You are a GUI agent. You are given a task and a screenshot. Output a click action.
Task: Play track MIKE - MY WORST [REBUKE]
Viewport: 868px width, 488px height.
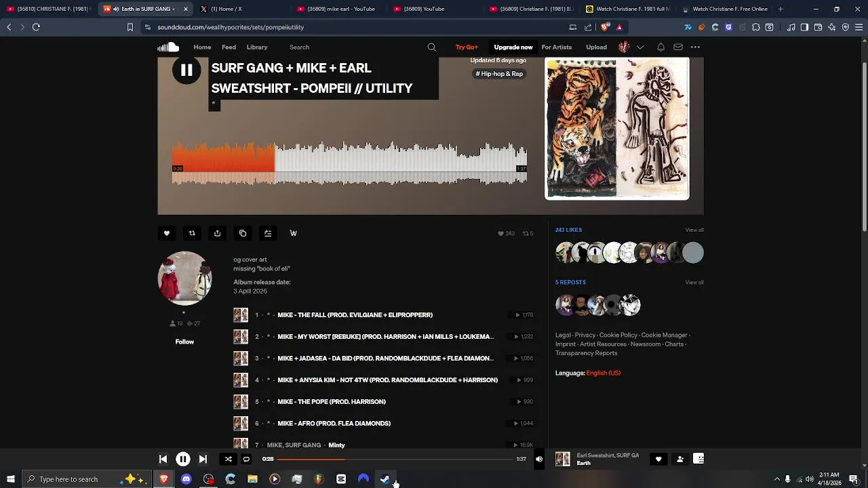coord(385,337)
